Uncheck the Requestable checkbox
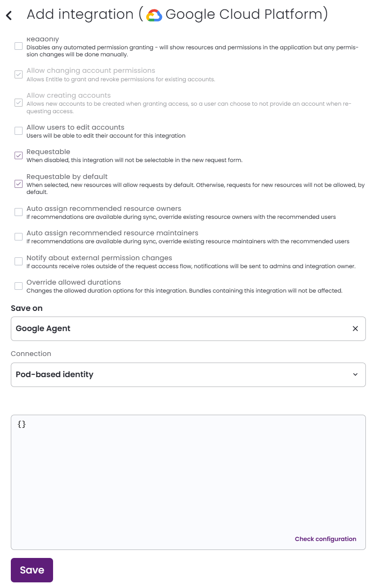 (18, 155)
